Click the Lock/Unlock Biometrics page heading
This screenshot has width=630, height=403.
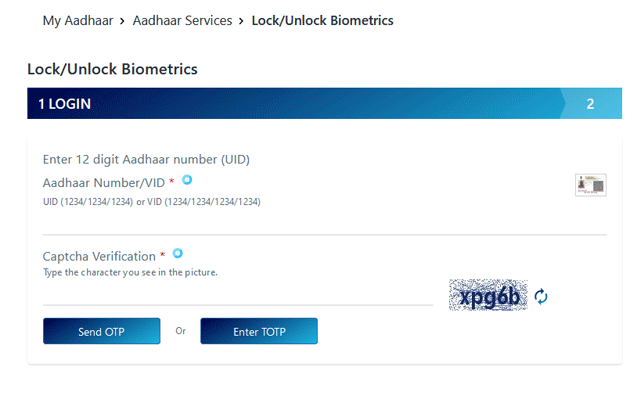click(113, 70)
